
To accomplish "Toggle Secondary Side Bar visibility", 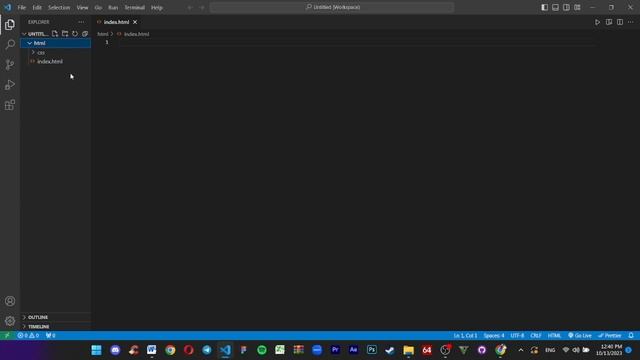I will tap(567, 7).
